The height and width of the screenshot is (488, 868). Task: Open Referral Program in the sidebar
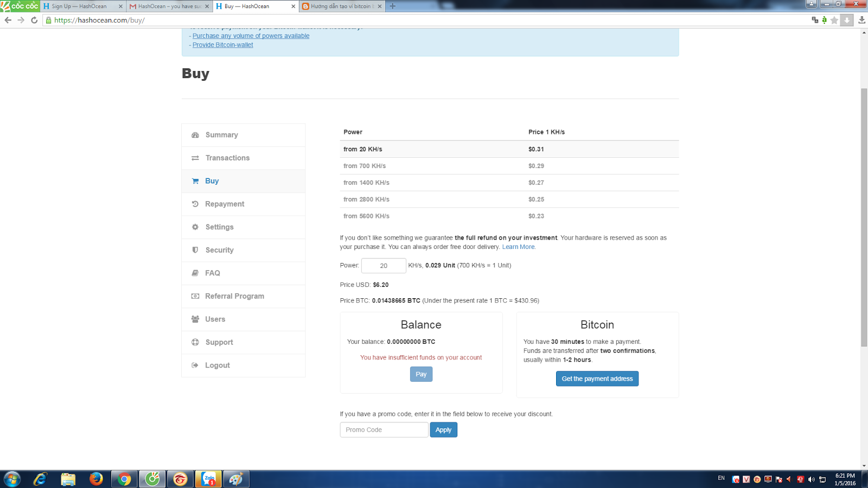pos(244,296)
